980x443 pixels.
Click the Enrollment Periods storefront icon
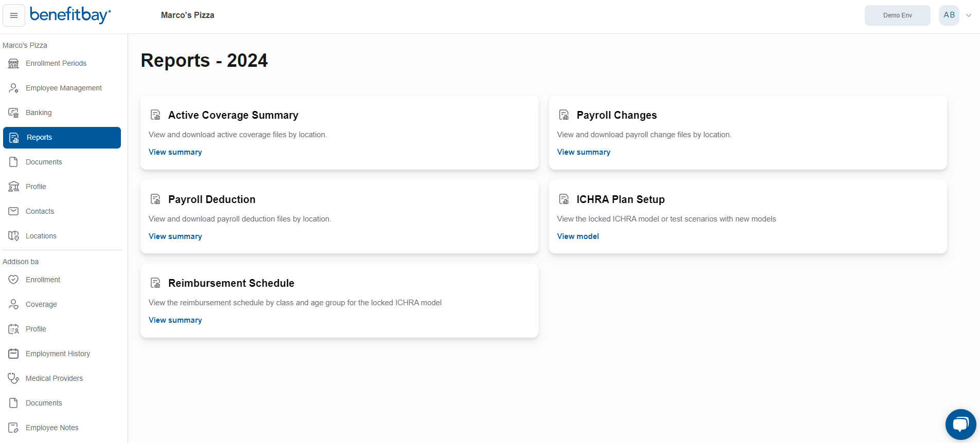point(13,63)
